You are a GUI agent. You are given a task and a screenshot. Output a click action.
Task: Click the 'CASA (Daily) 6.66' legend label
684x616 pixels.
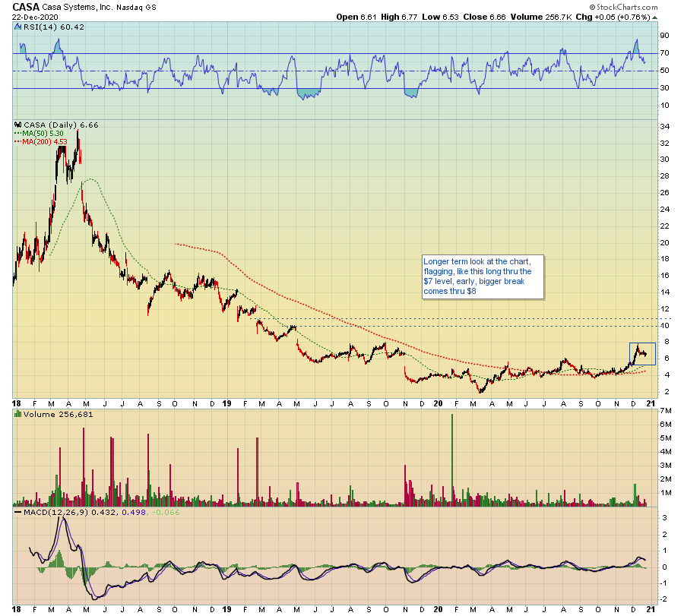(x=61, y=125)
